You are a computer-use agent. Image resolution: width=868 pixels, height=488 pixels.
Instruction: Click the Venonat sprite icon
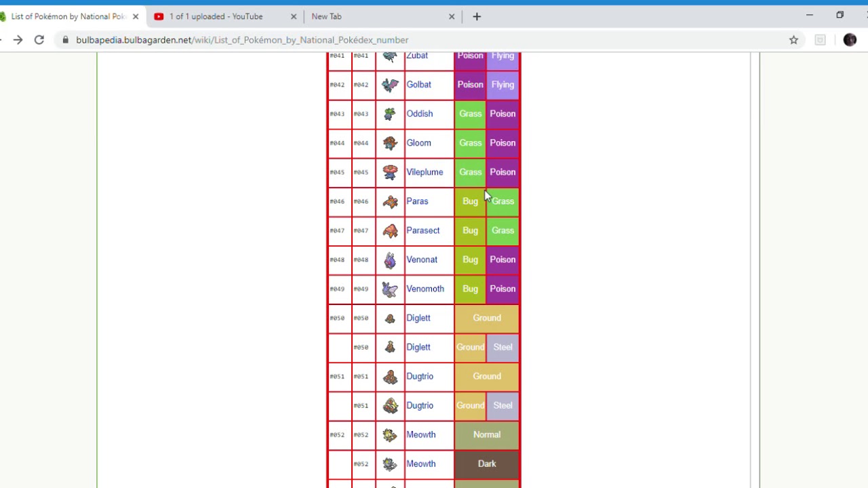click(x=390, y=260)
